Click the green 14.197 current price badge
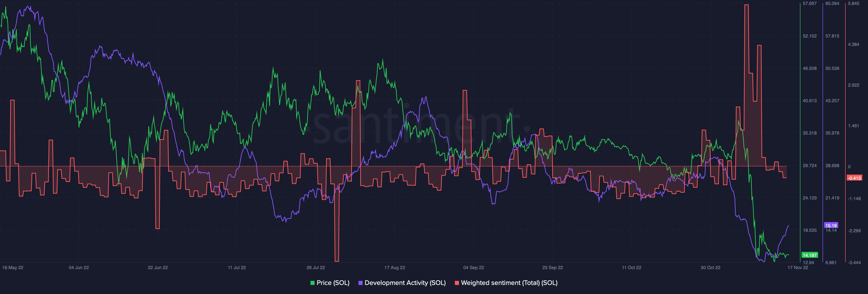Screen dimensions: 868x294 coord(809,255)
